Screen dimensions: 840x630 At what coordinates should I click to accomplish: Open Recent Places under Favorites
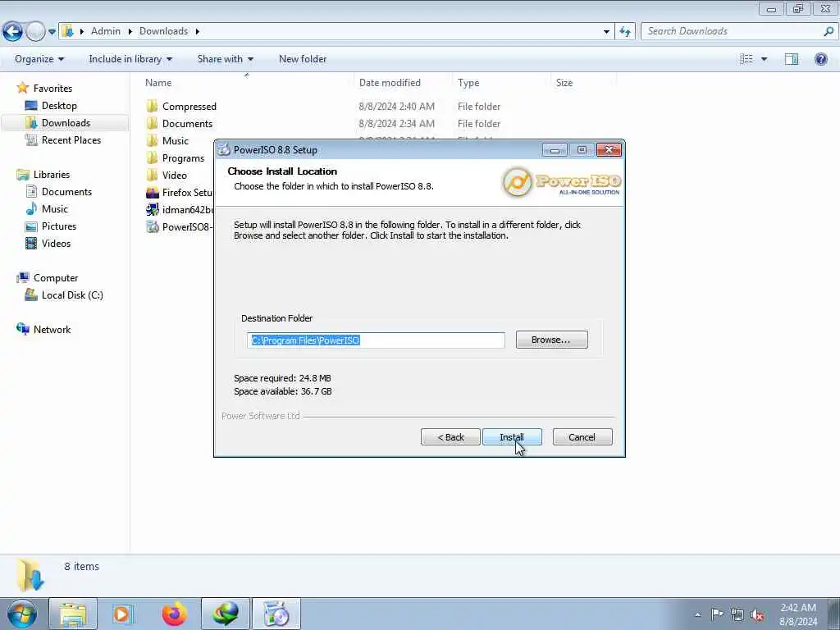coord(71,139)
